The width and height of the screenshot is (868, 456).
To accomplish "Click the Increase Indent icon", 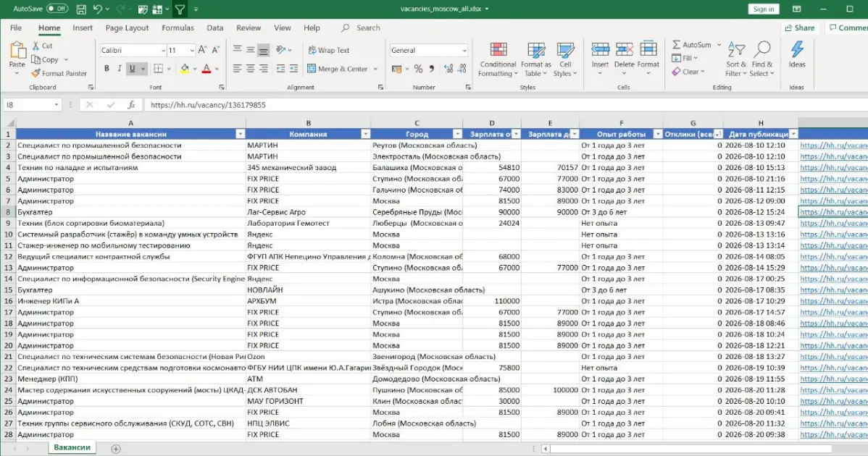I will (294, 69).
